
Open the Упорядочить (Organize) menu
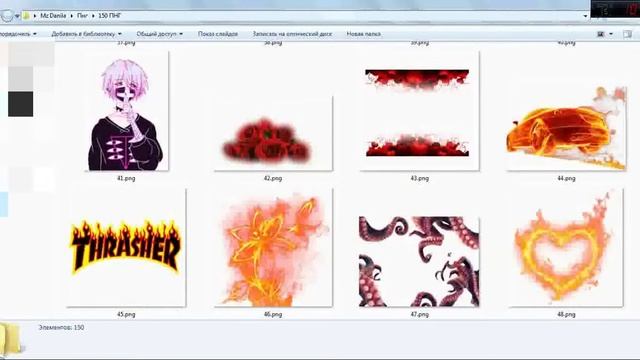pyautogui.click(x=18, y=34)
